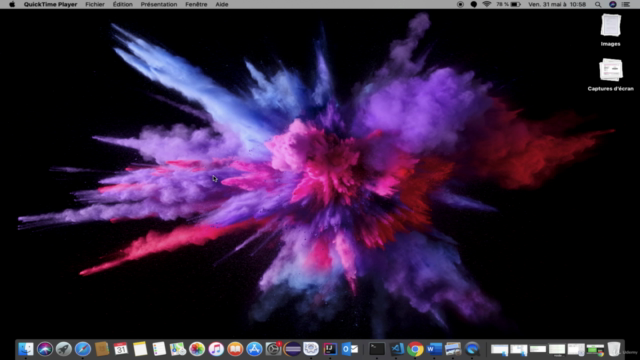Select the Captures d'écran desktop stack
The height and width of the screenshot is (360, 640).
pos(611,75)
